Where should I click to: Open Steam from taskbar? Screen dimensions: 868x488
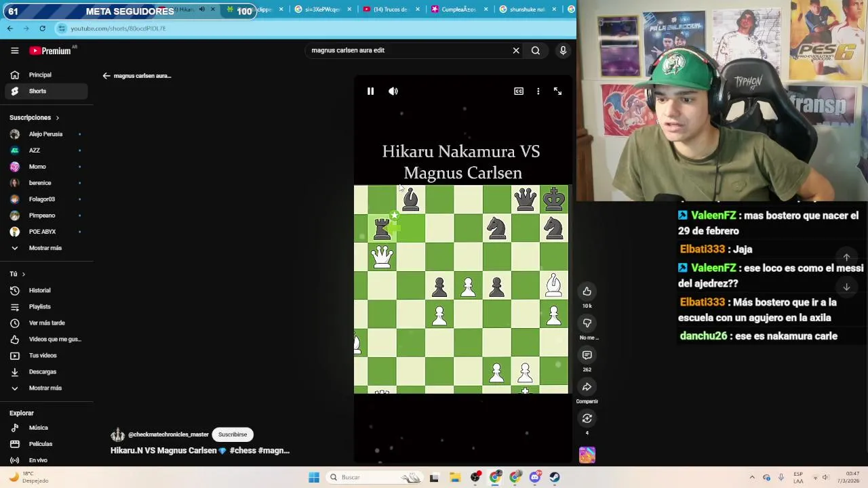pos(555,477)
